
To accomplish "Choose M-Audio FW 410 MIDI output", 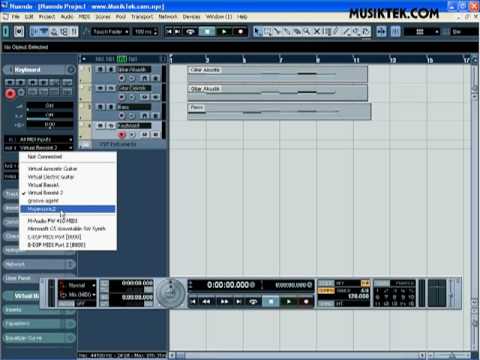I will [52, 221].
